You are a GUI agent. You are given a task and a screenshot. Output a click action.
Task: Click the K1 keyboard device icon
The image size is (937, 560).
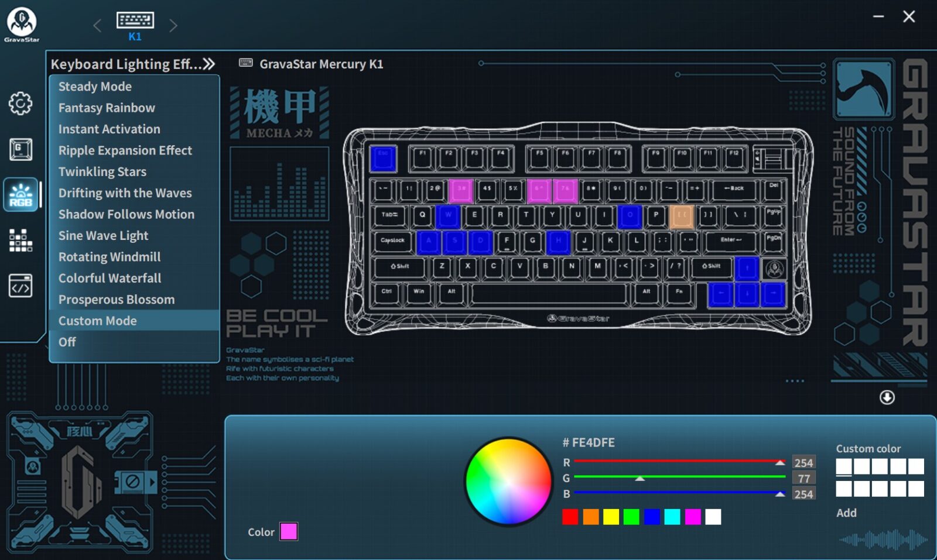click(135, 21)
